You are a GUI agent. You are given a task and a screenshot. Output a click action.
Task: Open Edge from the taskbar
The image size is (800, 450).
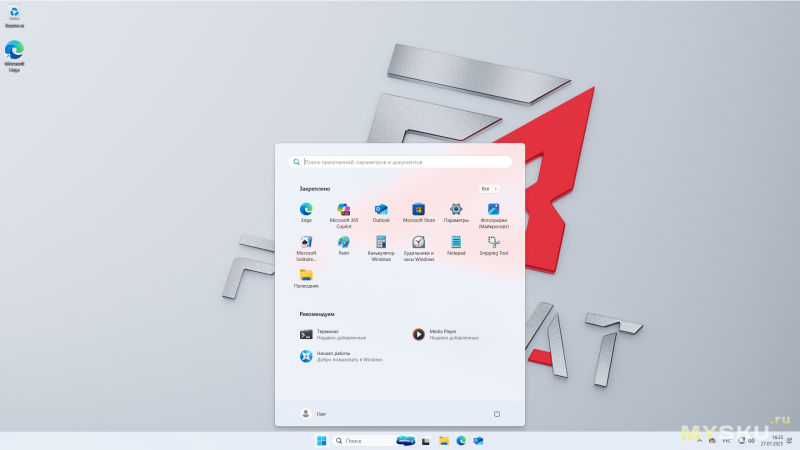coord(461,441)
